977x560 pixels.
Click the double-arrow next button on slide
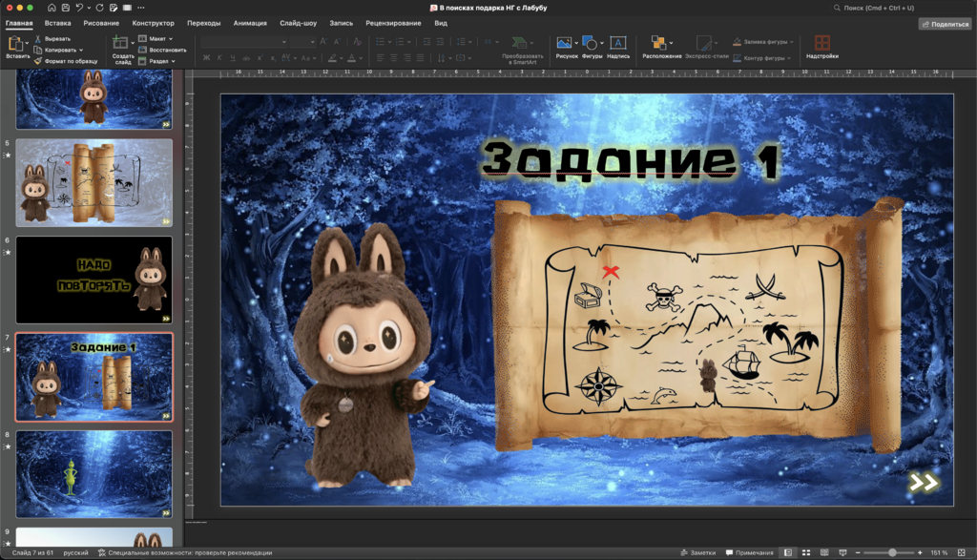(924, 482)
